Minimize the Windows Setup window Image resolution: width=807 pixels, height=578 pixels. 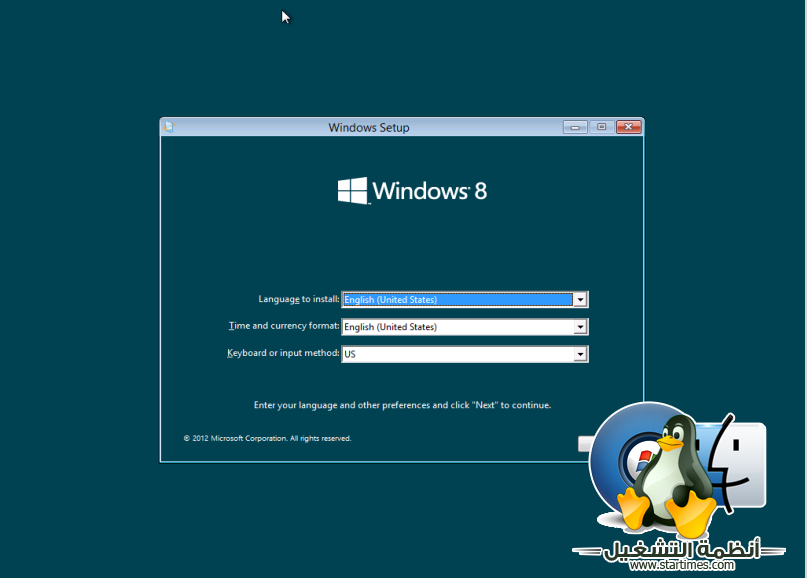pos(575,127)
